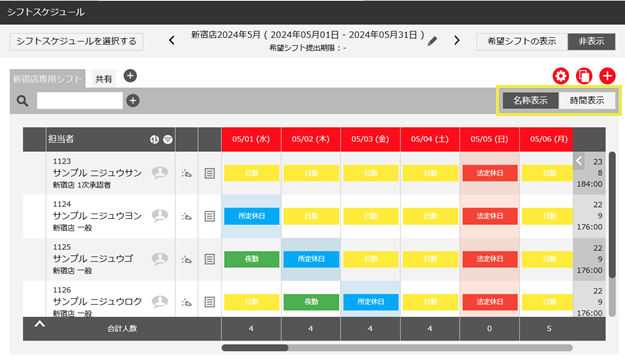Click employee name サンプル ニジュウゴ

[93, 259]
